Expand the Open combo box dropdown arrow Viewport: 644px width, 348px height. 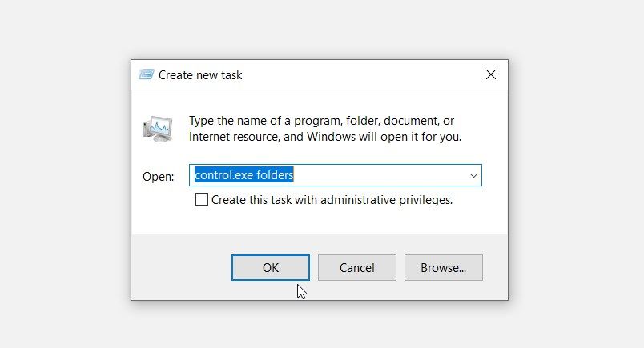click(473, 175)
